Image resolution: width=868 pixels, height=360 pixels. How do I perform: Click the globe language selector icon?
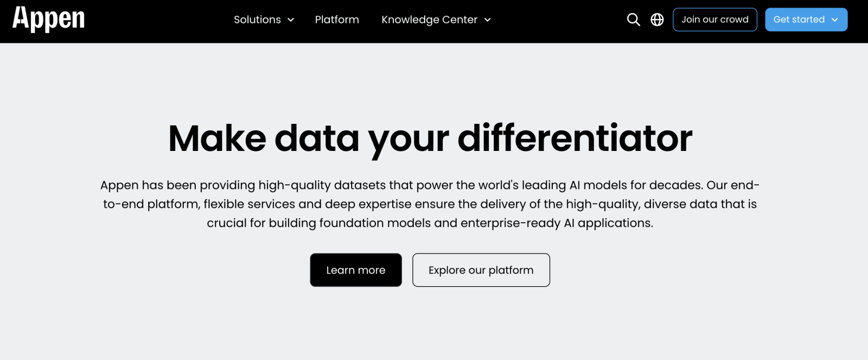click(x=657, y=20)
